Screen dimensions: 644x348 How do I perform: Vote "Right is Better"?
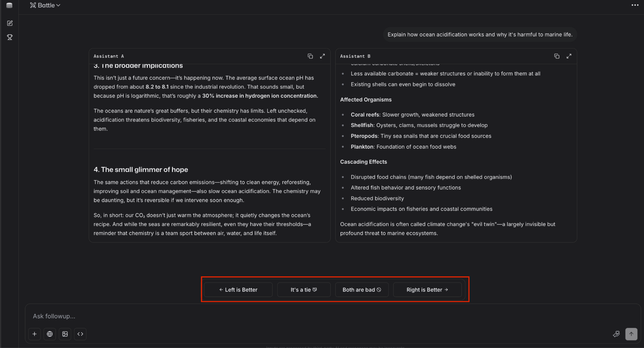coord(427,290)
